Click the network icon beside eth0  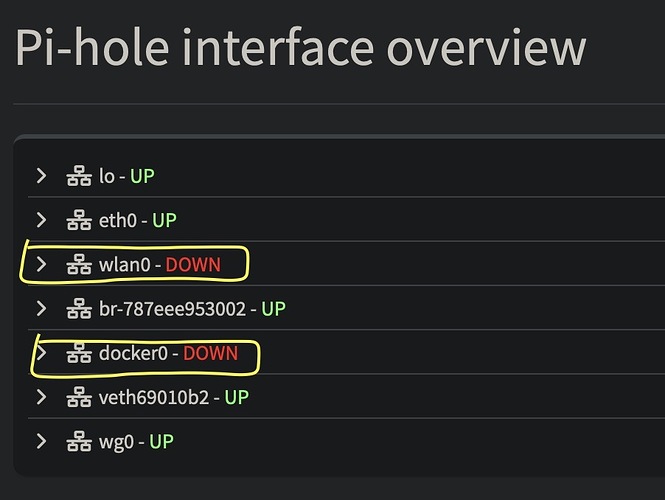click(x=78, y=220)
